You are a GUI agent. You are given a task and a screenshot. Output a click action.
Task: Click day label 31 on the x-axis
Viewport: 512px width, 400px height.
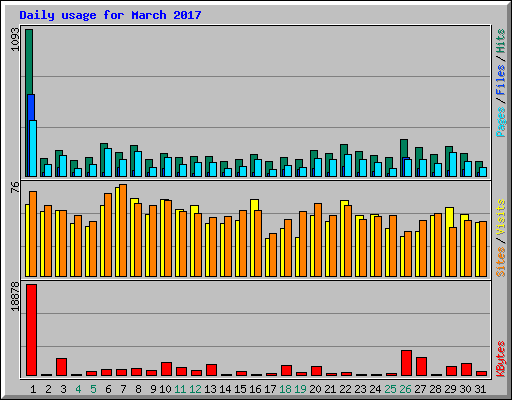[480, 389]
